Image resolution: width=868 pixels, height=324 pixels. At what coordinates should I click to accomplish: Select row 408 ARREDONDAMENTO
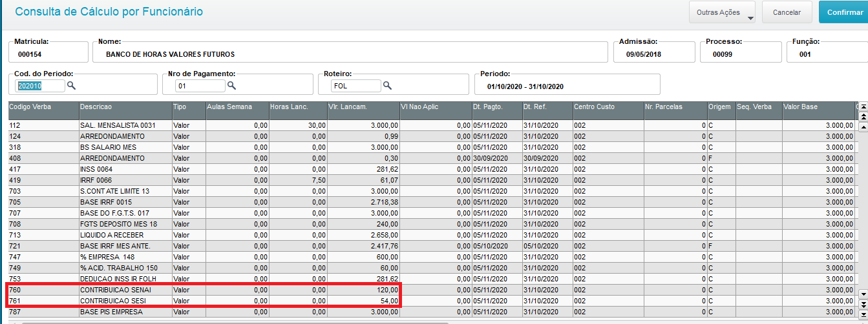click(x=431, y=158)
